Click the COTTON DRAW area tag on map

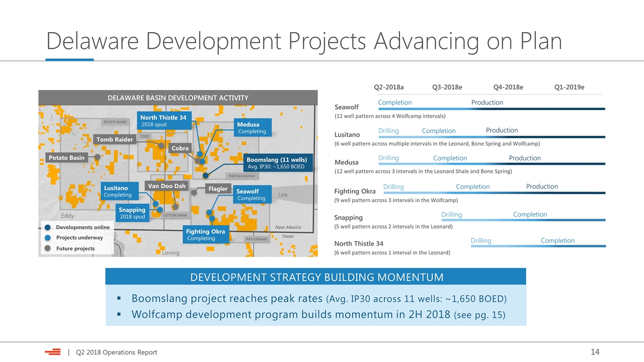click(x=176, y=215)
